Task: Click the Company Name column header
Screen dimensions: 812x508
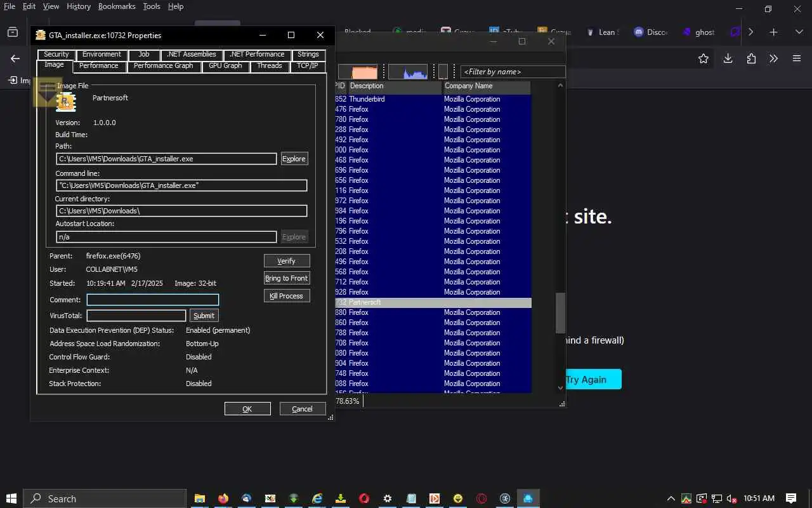Action: 486,86
